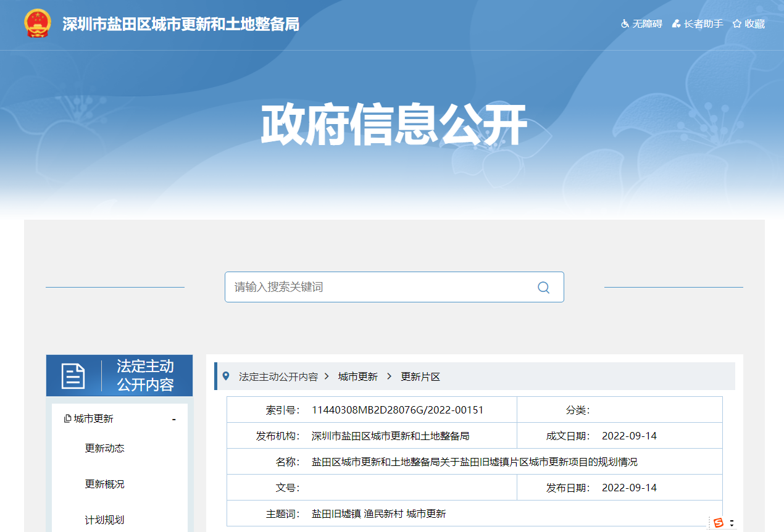Click the wheelchair accessibility icon
784x532 pixels.
(625, 24)
